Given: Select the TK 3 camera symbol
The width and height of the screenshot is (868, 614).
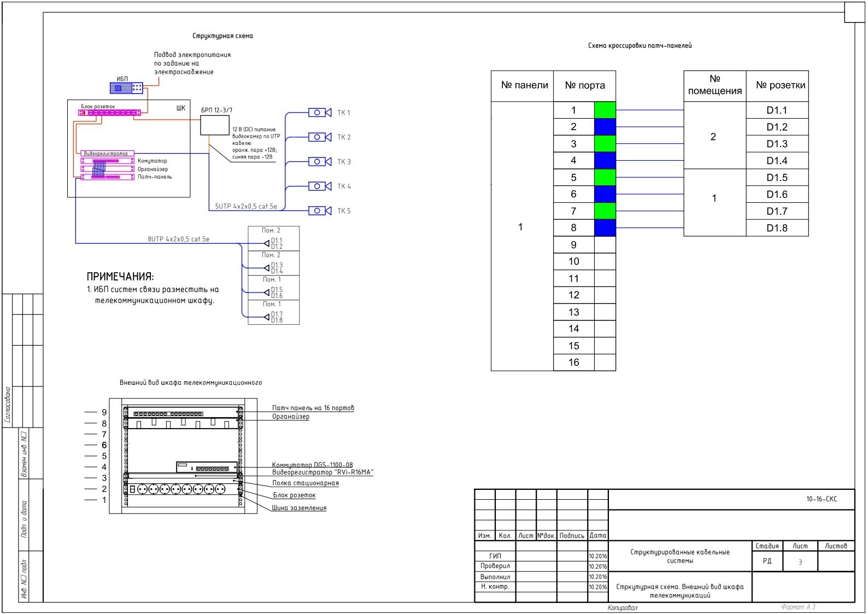Looking at the screenshot, I should click(x=320, y=162).
